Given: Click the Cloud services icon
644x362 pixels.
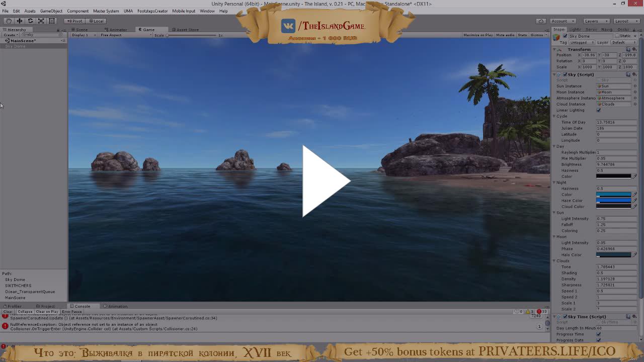Looking at the screenshot, I should tap(540, 21).
